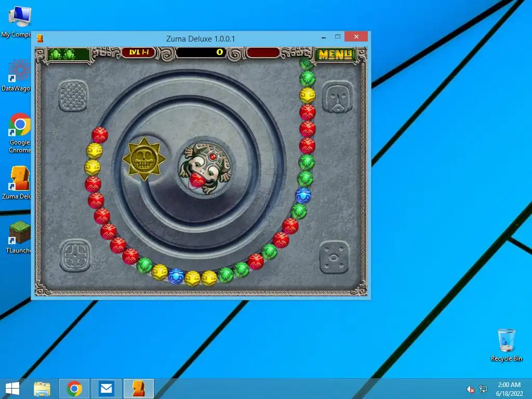Open TLauncher desktop shortcut
The image size is (532, 399).
coord(18,237)
